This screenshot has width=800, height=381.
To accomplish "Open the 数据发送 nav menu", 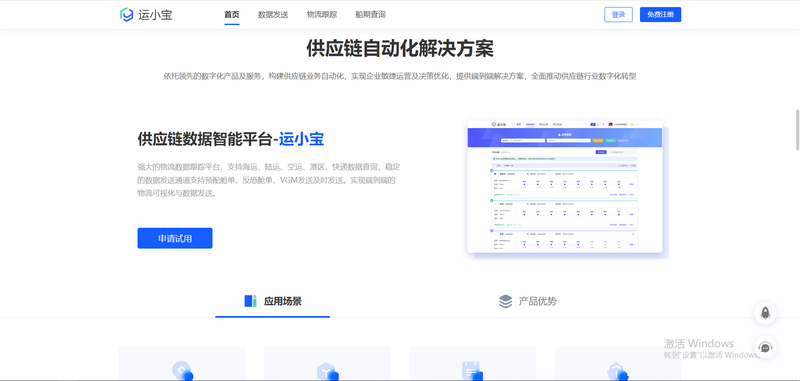I will click(x=273, y=15).
